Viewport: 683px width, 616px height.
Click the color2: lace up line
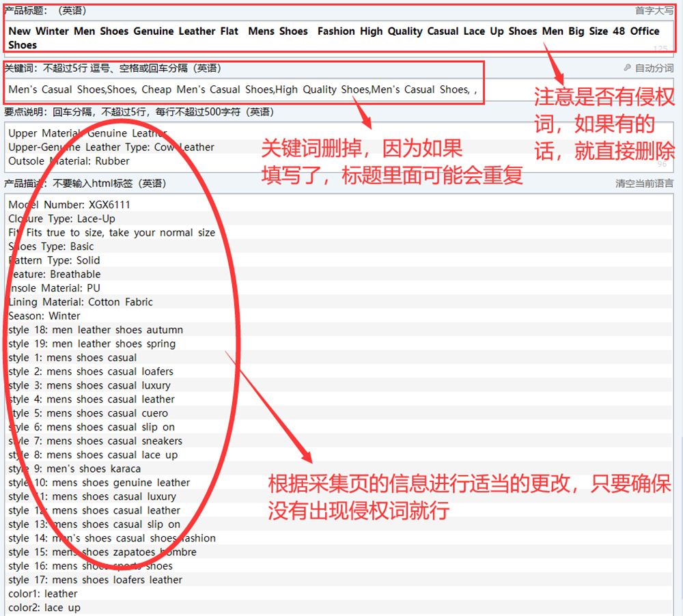[x=44, y=608]
